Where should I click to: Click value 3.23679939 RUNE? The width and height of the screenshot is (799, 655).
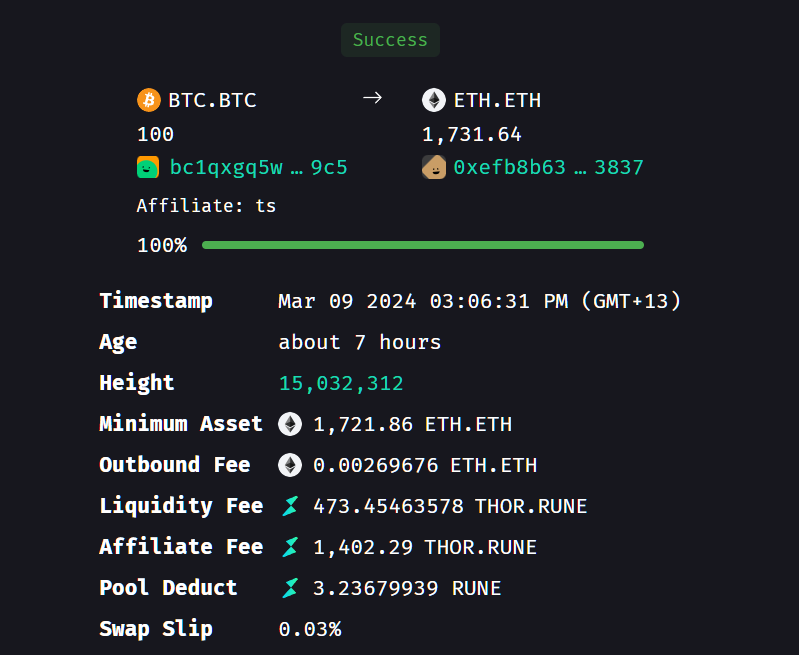click(x=407, y=589)
